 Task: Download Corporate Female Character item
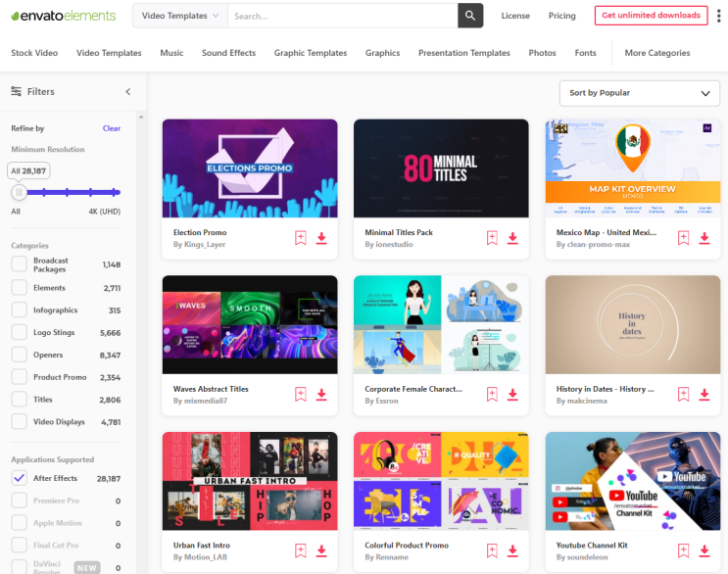512,395
